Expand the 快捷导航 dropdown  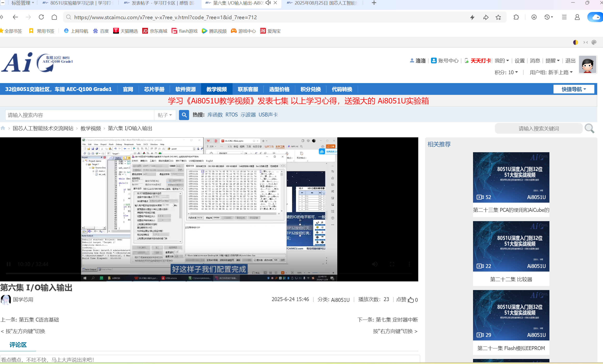click(574, 89)
